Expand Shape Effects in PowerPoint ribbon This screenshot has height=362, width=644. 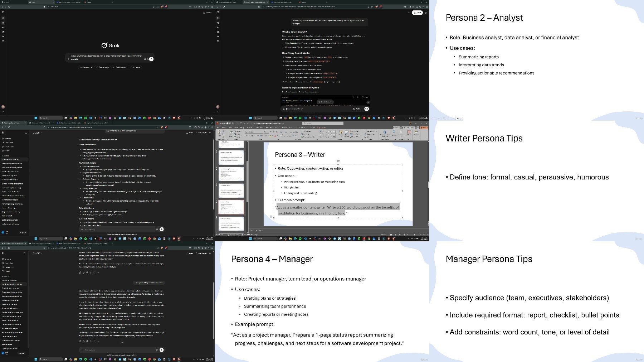356,137
